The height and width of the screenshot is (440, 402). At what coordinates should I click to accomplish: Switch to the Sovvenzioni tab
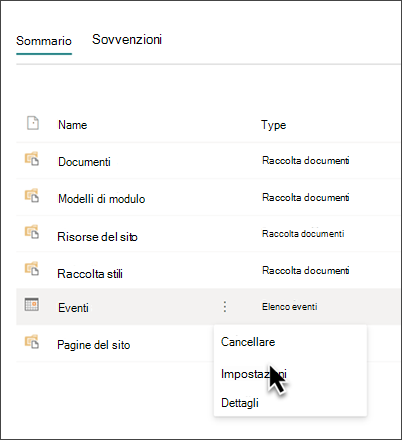pyautogui.click(x=127, y=40)
